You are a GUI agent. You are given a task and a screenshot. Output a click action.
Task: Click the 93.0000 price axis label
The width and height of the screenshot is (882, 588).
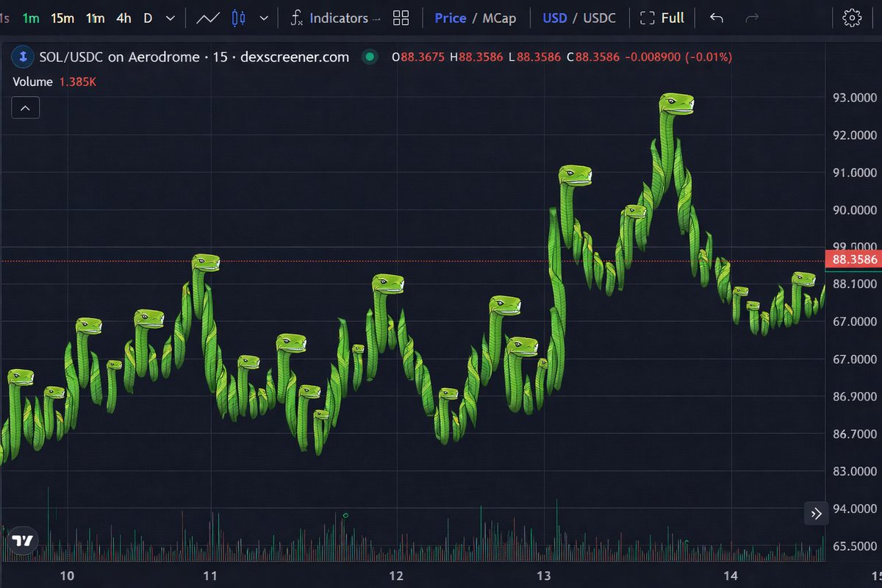click(x=855, y=98)
